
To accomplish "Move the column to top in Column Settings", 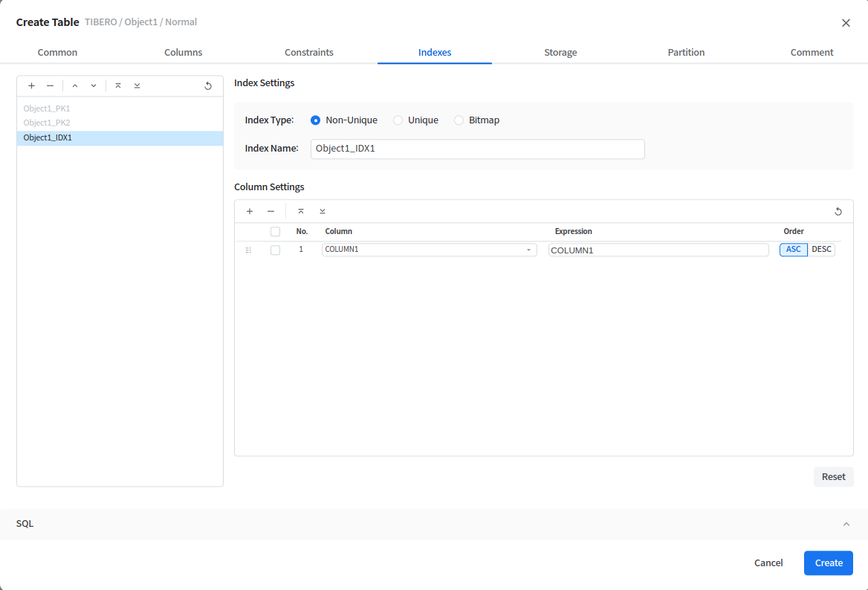I will (x=301, y=212).
